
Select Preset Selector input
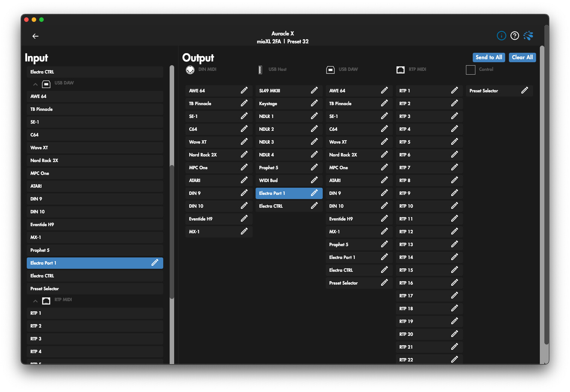tap(95, 289)
